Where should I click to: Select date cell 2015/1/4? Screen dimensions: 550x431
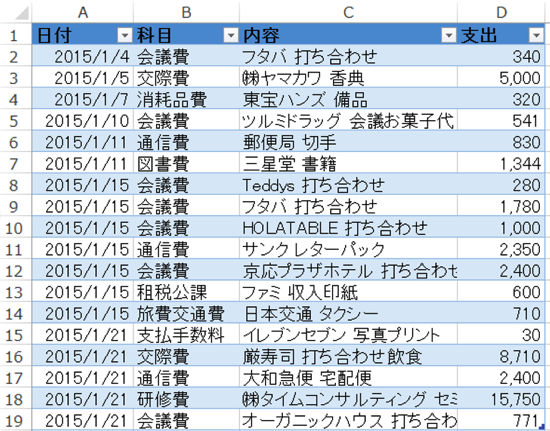point(83,56)
